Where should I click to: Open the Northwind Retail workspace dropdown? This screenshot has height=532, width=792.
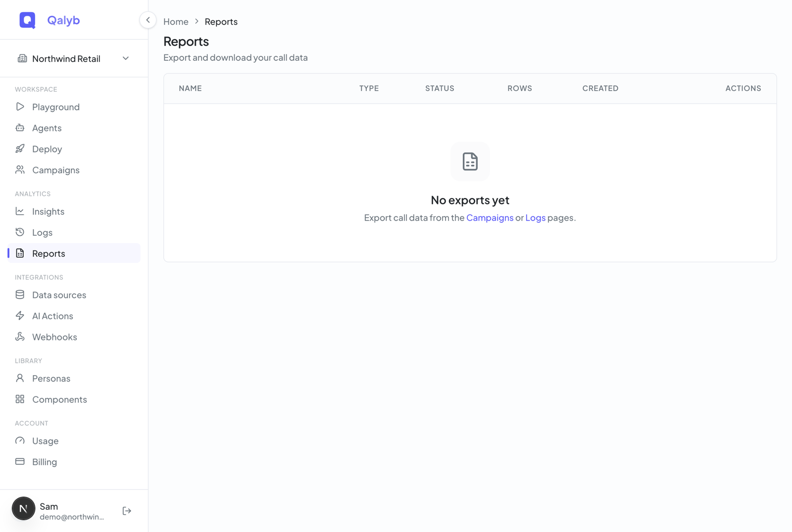tap(74, 58)
